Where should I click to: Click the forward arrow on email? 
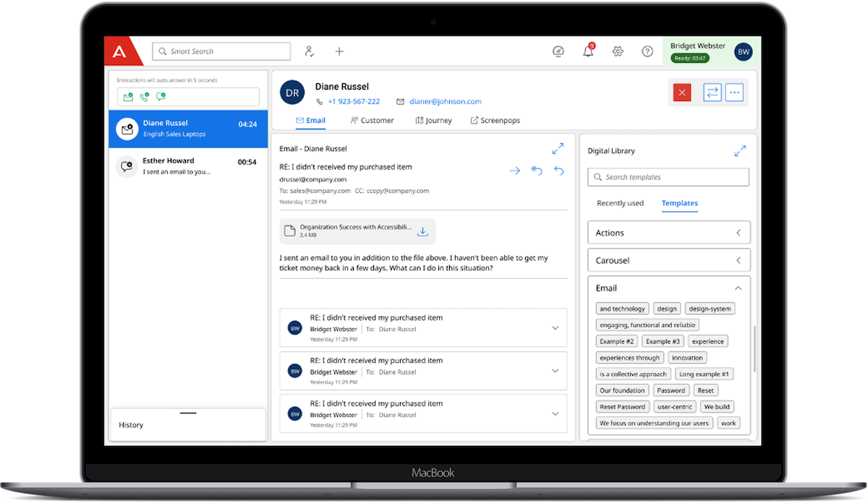[x=514, y=171]
